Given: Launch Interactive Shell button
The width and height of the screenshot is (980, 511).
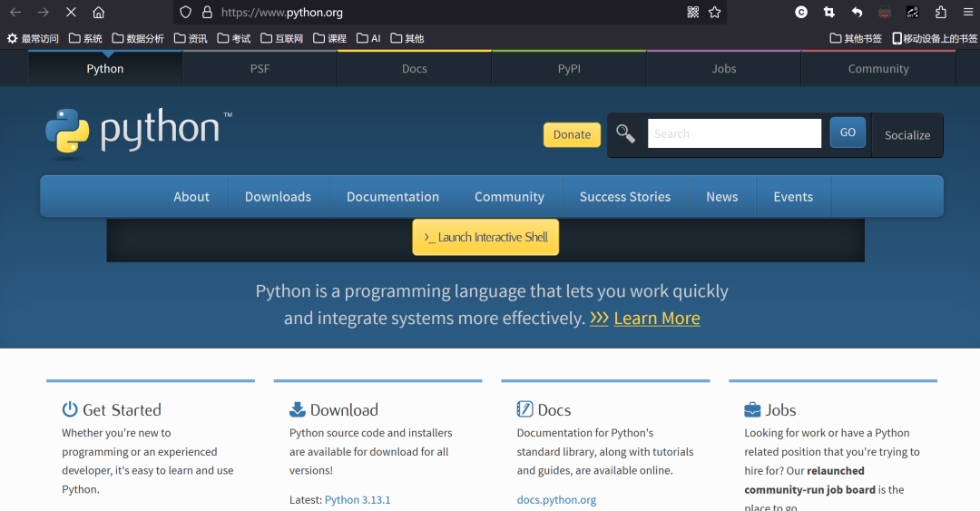Looking at the screenshot, I should pos(485,237).
